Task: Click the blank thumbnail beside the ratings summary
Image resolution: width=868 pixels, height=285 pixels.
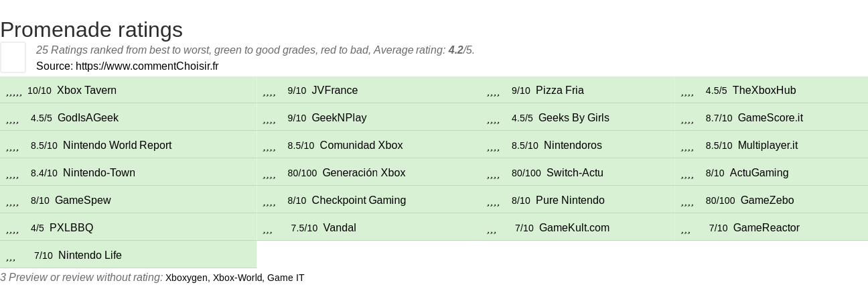Action: pos(13,57)
